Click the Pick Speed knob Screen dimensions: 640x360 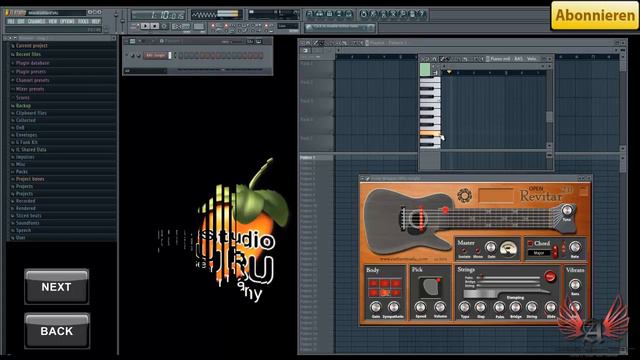tap(420, 307)
